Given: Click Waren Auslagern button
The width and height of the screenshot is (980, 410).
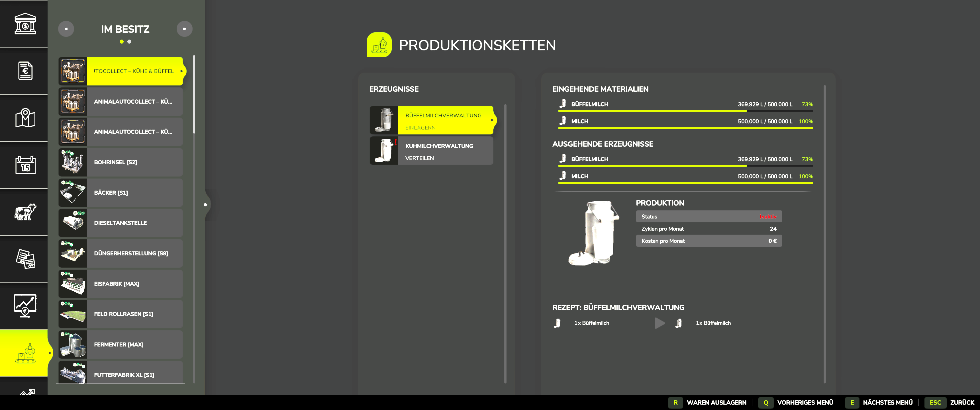Looking at the screenshot, I should [707, 402].
